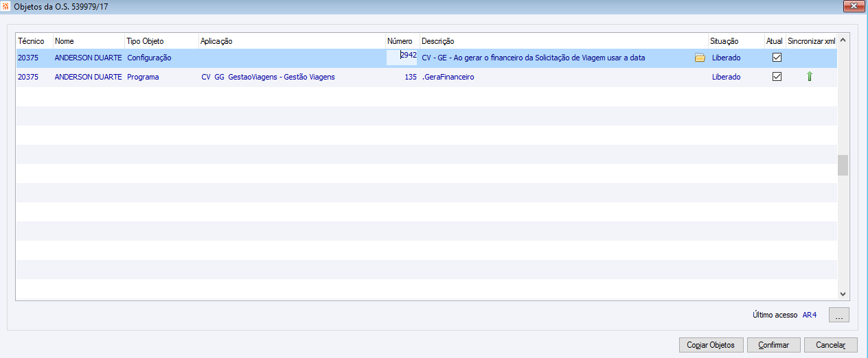The image size is (868, 358).
Task: Click the Copiar Objetos button
Action: coord(711,345)
